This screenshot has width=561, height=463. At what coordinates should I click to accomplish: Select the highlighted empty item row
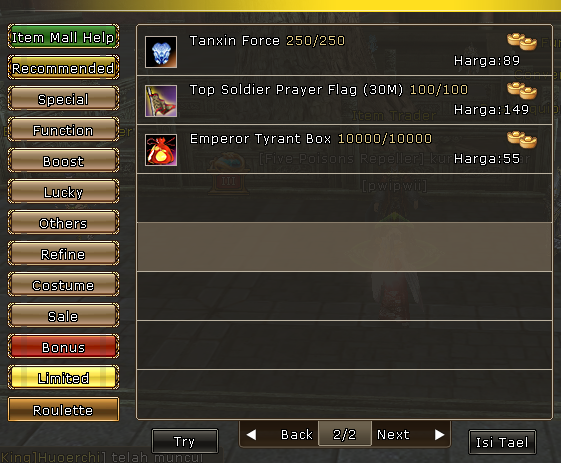344,247
